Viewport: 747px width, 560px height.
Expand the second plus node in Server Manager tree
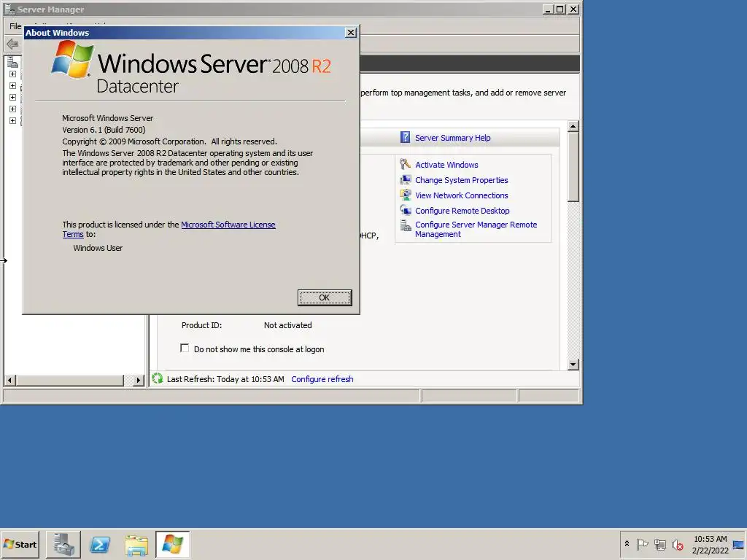(x=13, y=86)
